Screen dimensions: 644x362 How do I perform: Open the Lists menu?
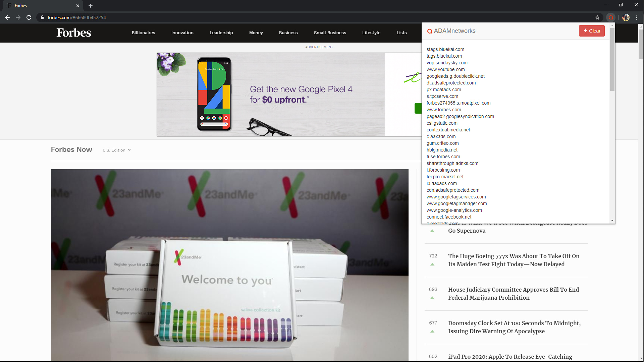click(401, 33)
